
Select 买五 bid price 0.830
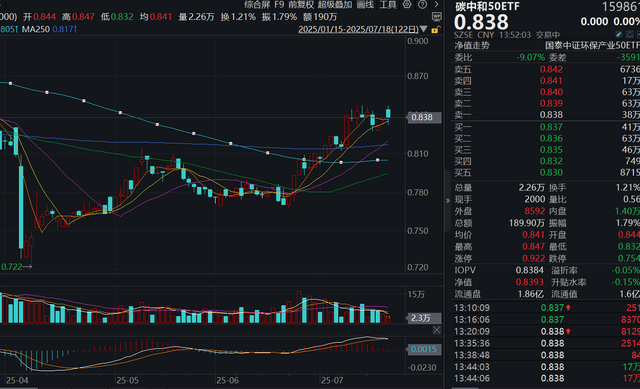tap(551, 173)
